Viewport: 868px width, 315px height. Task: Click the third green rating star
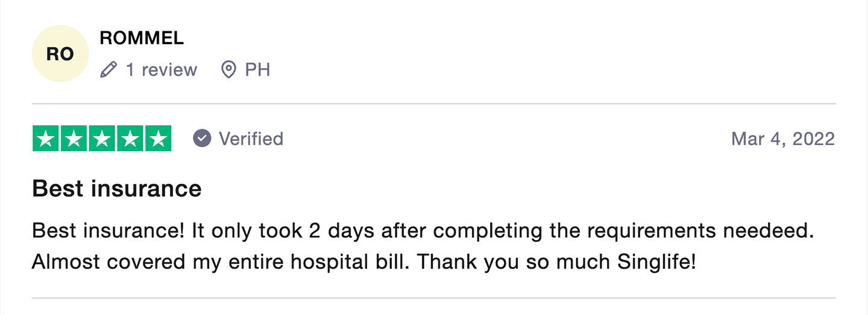pos(102,139)
